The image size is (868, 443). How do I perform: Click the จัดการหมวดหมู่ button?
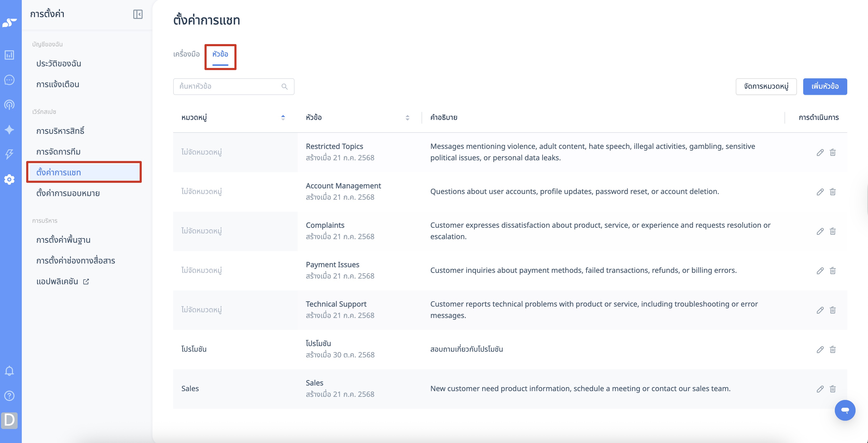766,87
